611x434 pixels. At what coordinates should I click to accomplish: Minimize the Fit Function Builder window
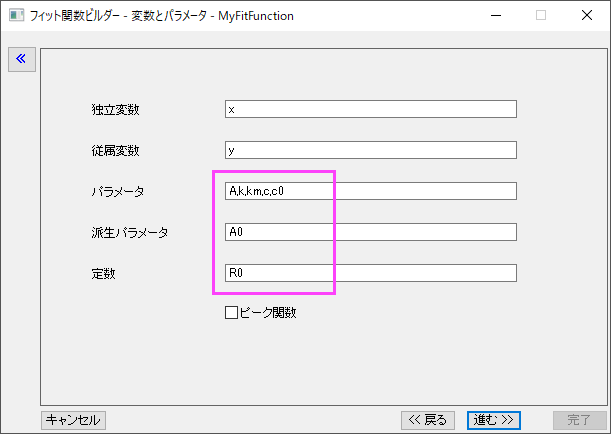tap(496, 16)
